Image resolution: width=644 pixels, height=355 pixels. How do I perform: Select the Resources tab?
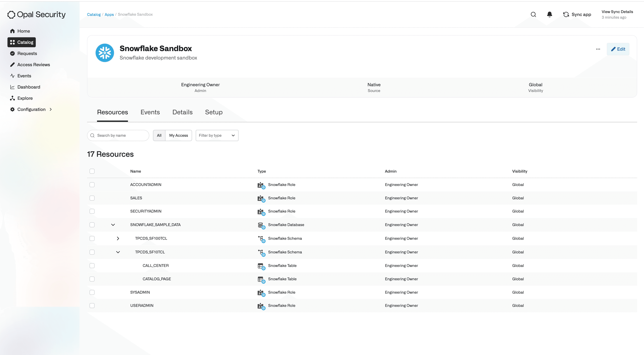pyautogui.click(x=113, y=112)
